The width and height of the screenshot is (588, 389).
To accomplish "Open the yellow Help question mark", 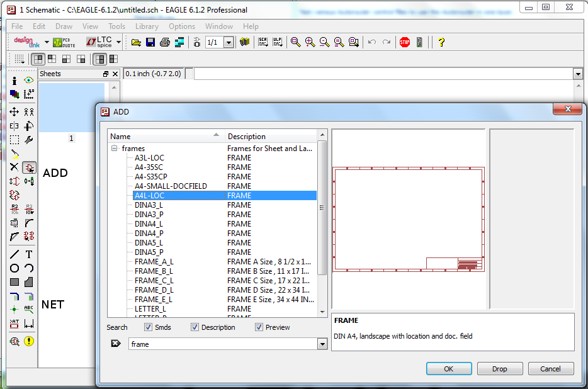I will coord(441,42).
